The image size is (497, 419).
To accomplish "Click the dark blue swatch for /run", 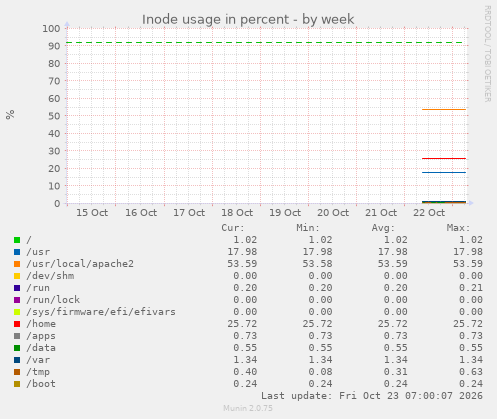I will pos(17,288).
